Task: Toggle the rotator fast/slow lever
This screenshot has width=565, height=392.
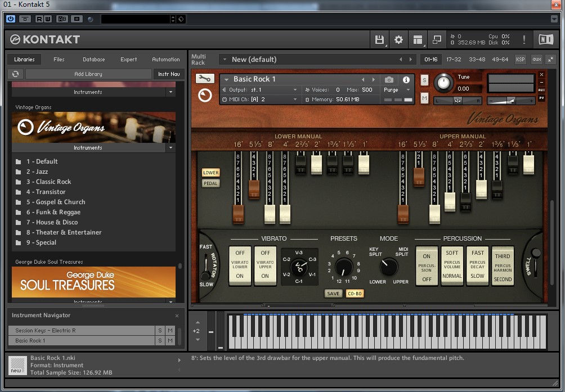Action: click(x=206, y=267)
